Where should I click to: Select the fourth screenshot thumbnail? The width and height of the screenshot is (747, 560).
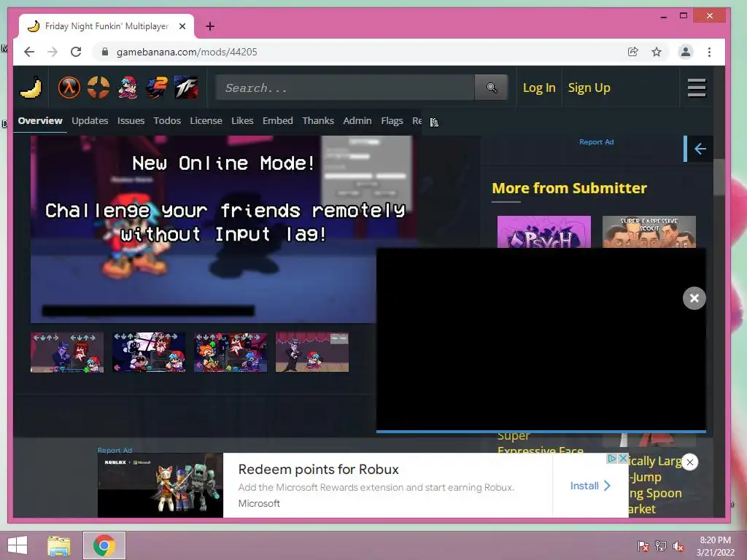(312, 352)
